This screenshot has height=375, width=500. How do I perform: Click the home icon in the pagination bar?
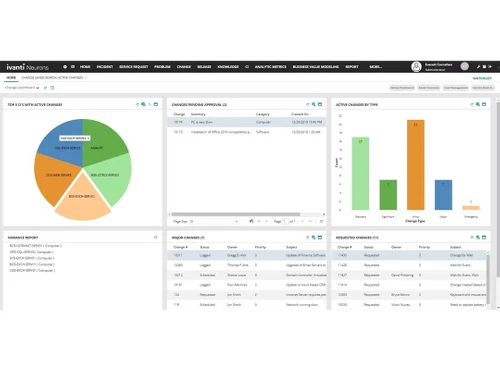pyautogui.click(x=251, y=221)
